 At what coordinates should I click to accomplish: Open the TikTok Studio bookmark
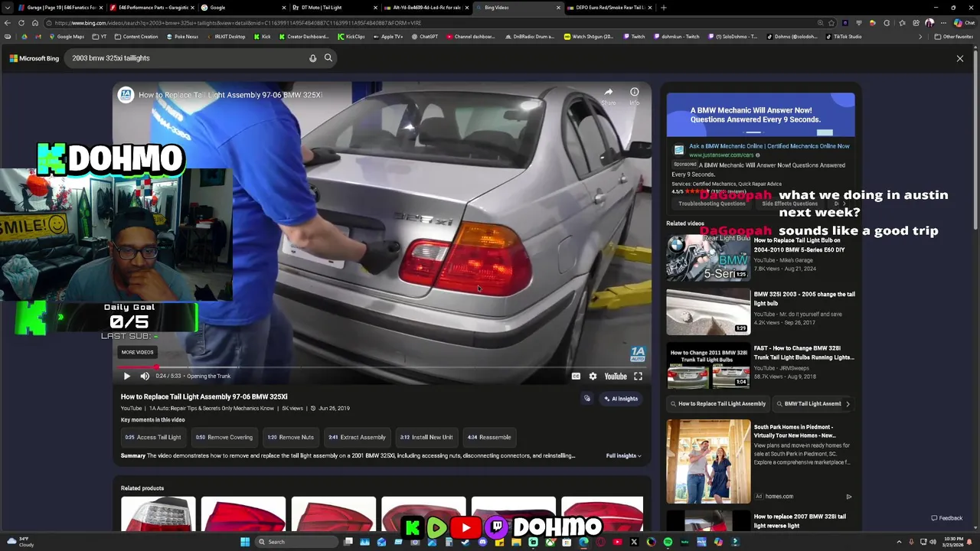coord(843,37)
